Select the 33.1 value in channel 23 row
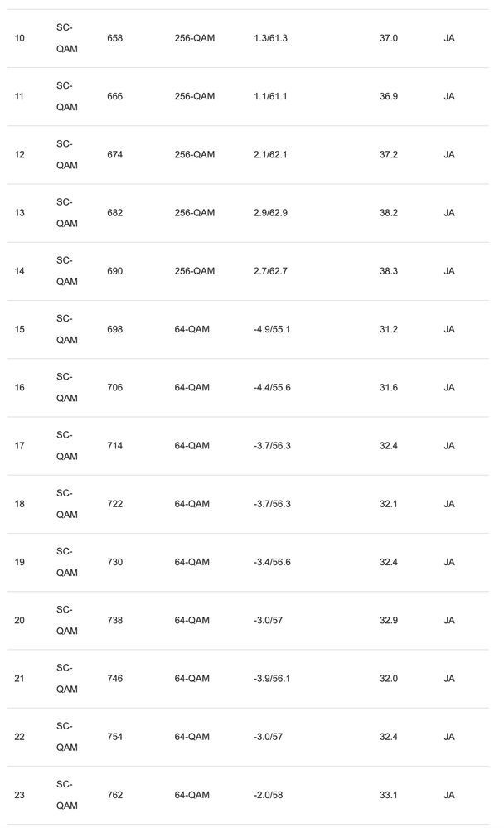This screenshot has height=828, width=504. (x=389, y=795)
